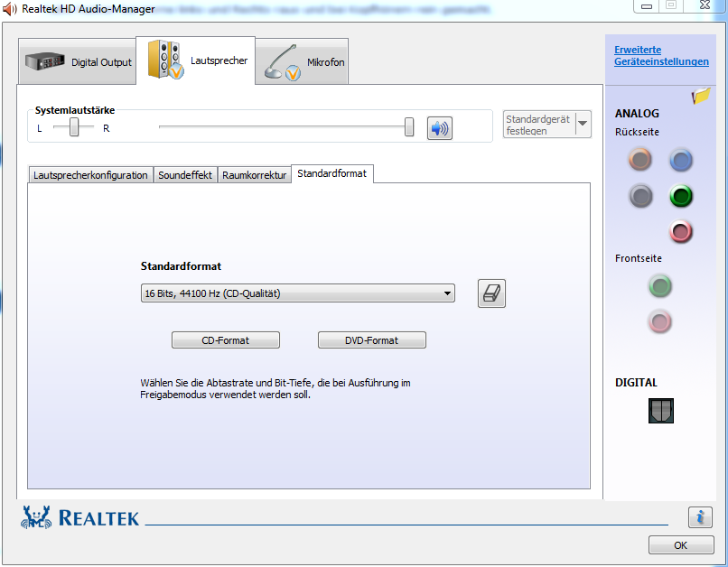Confirm with the OK button
Screen dimensions: 728x567
681,545
